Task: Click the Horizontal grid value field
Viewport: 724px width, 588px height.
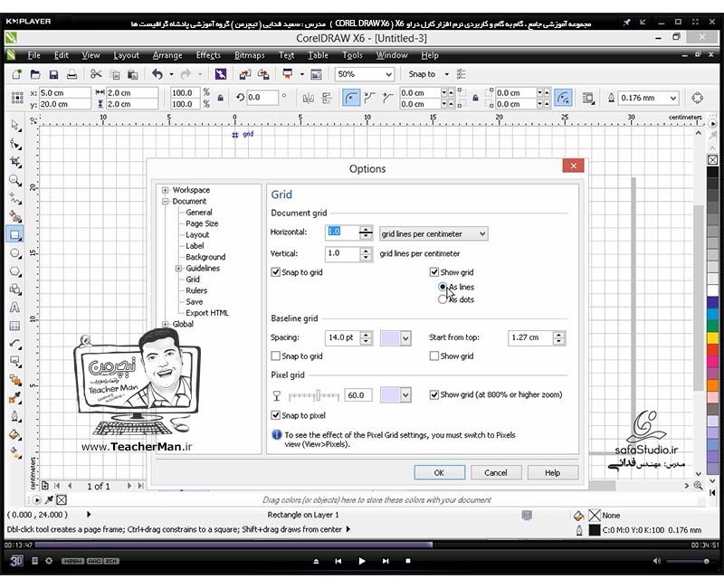Action: 343,232
